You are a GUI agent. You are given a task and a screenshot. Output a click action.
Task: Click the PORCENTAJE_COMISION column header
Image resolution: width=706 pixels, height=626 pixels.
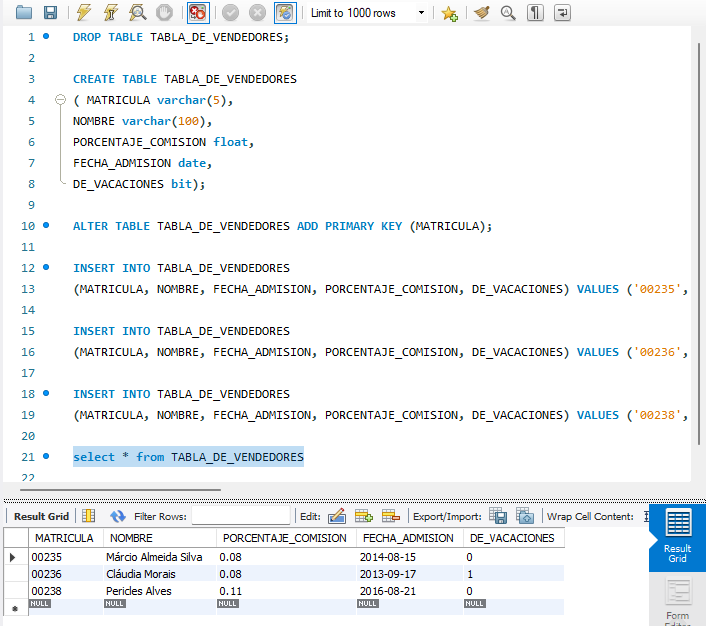(x=285, y=538)
